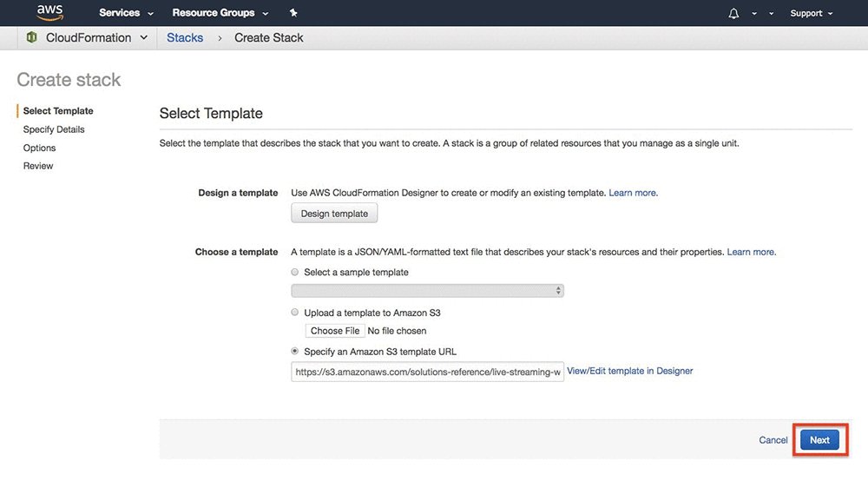Click the Cancel link
This screenshot has width=868, height=481.
773,440
